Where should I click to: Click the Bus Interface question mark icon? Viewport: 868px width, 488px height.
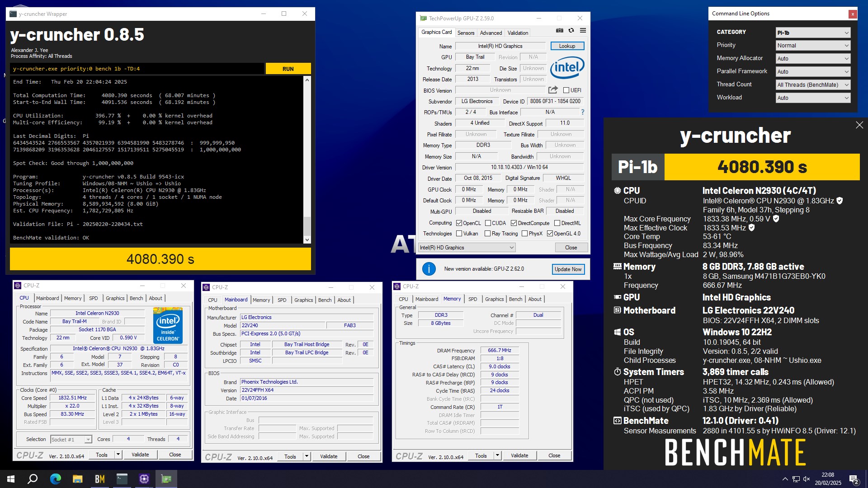point(582,112)
